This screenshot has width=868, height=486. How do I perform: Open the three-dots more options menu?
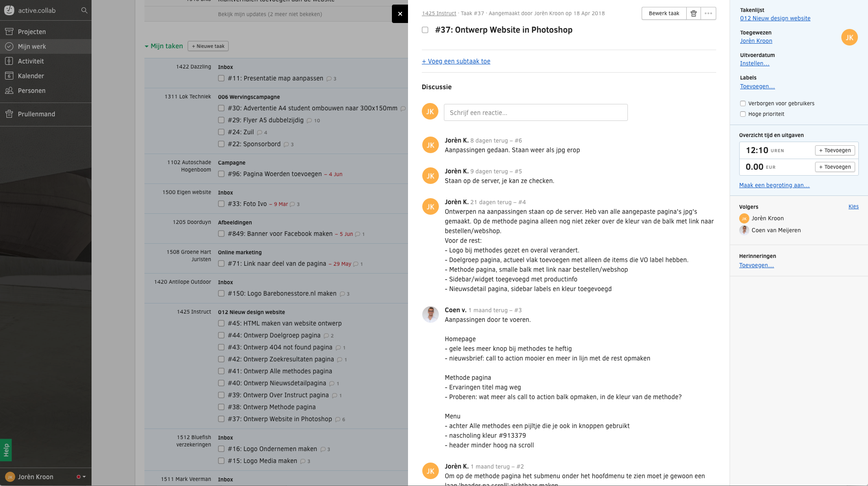pos(708,13)
